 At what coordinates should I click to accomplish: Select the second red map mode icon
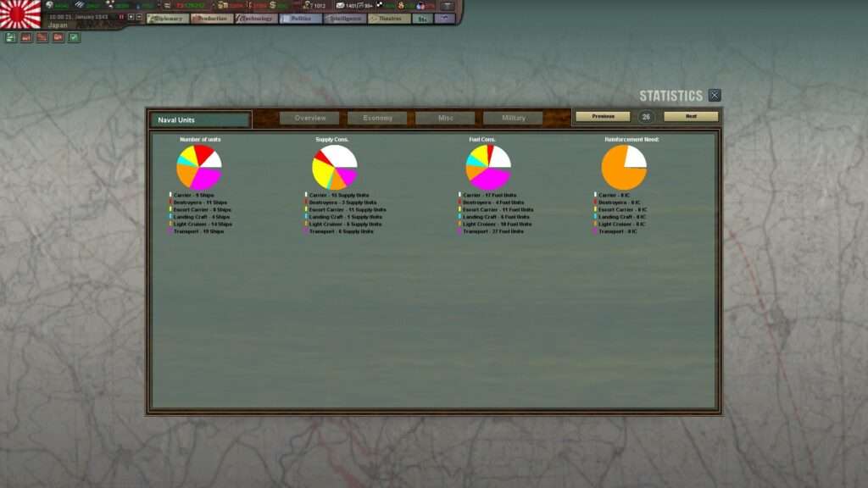pyautogui.click(x=26, y=37)
